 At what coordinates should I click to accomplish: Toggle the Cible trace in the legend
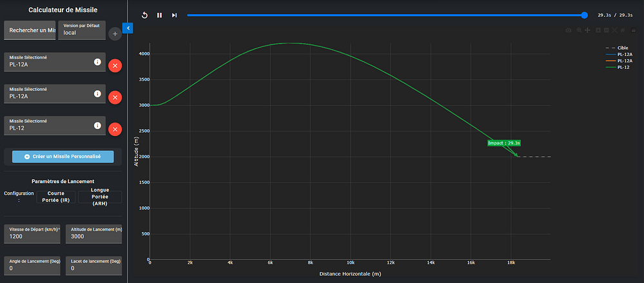pos(618,48)
